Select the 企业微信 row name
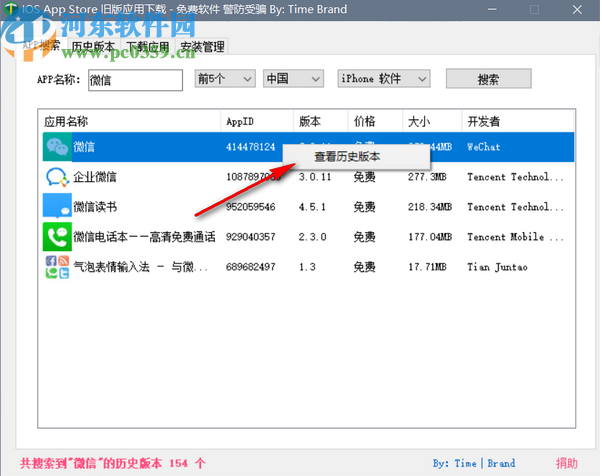Viewport: 602px width, 476px height. pyautogui.click(x=95, y=177)
